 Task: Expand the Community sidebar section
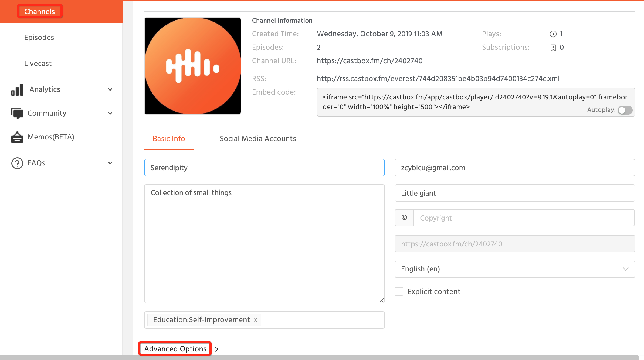110,113
